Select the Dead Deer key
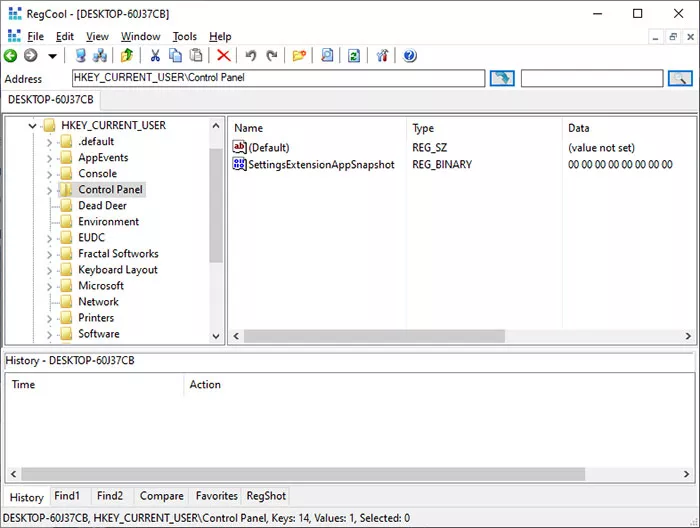Screen dimensions: 700x528 click(102, 205)
